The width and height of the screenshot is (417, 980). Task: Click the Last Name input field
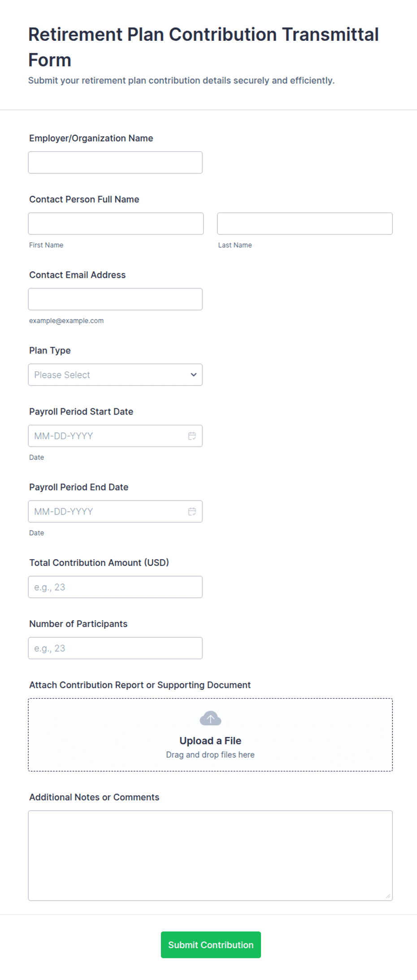click(305, 224)
